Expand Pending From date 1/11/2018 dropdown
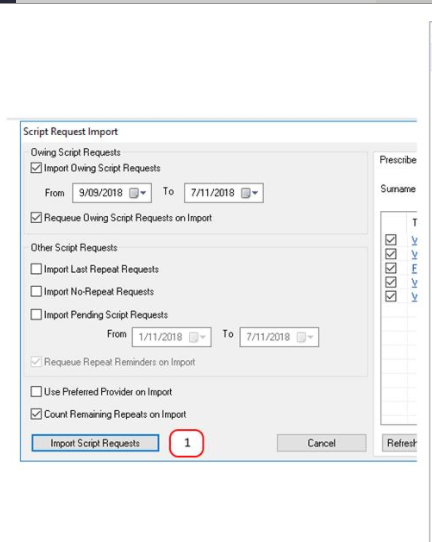Image resolution: width=432 pixels, height=542 pixels. (x=203, y=337)
